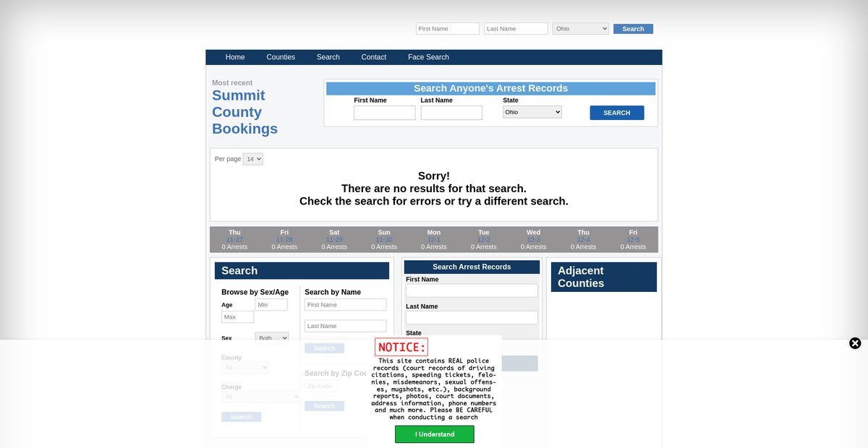Click the top header Search button
This screenshot has width=868, height=448.
(633, 29)
